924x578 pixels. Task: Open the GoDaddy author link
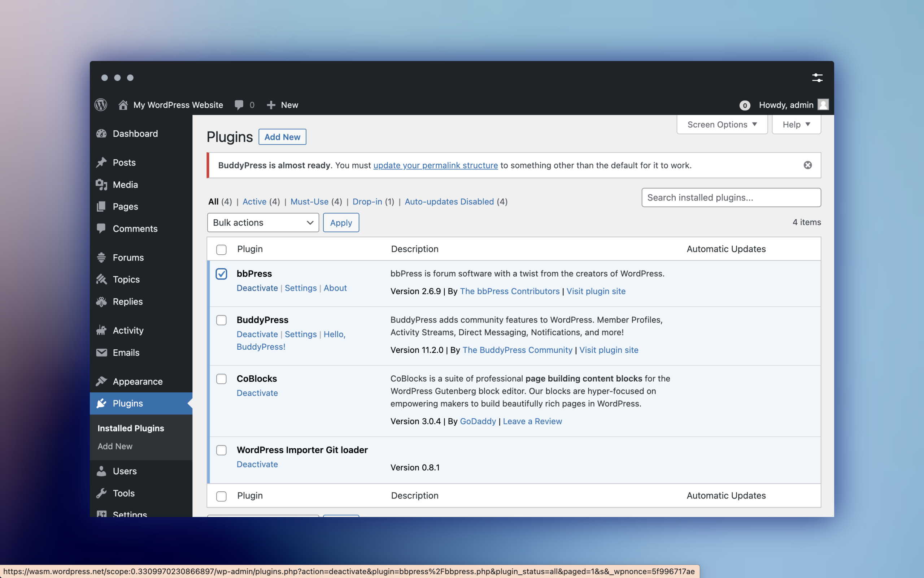[478, 421]
